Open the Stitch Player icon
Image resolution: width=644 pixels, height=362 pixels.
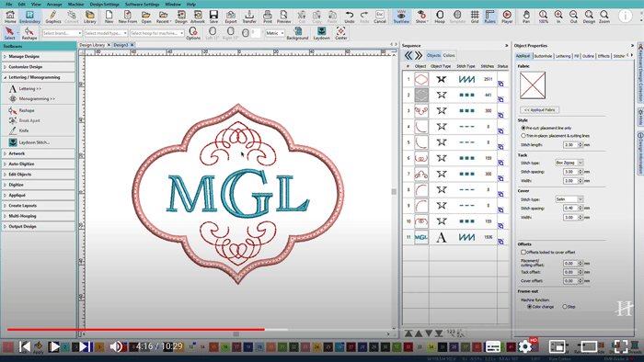(x=507, y=17)
